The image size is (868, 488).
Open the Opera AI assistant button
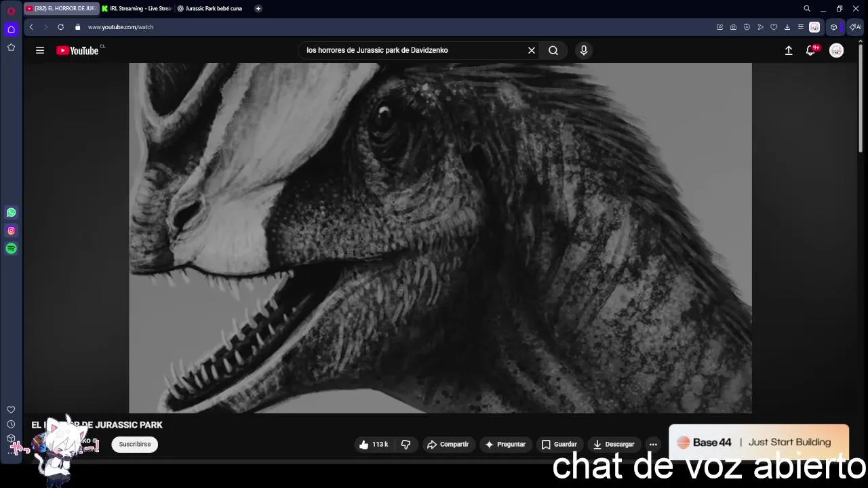(x=855, y=27)
